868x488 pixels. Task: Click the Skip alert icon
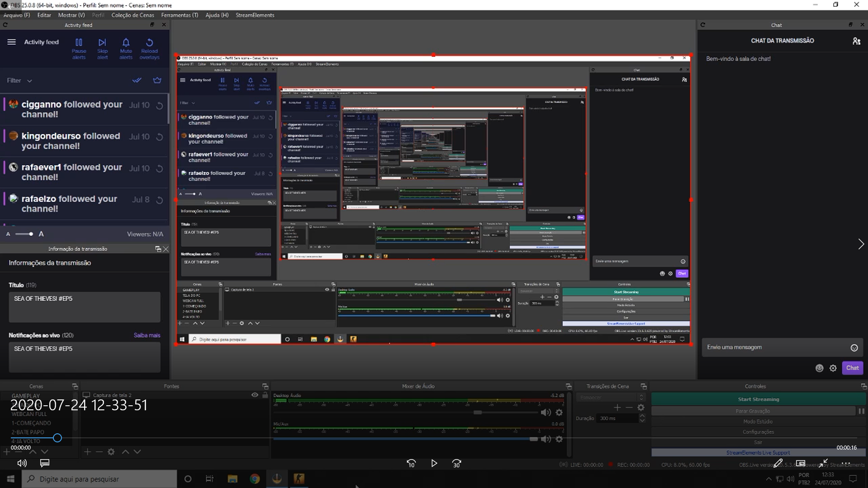[102, 42]
